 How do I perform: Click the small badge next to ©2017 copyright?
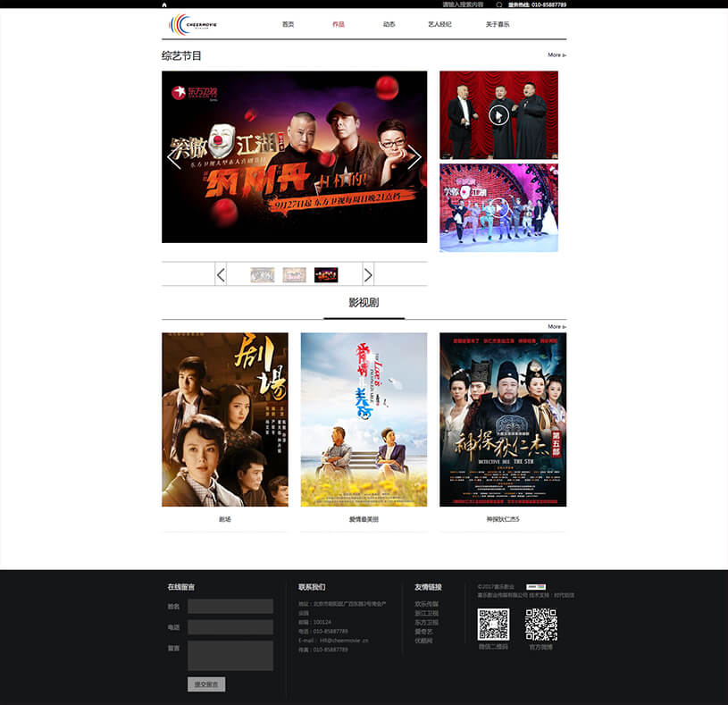536,587
